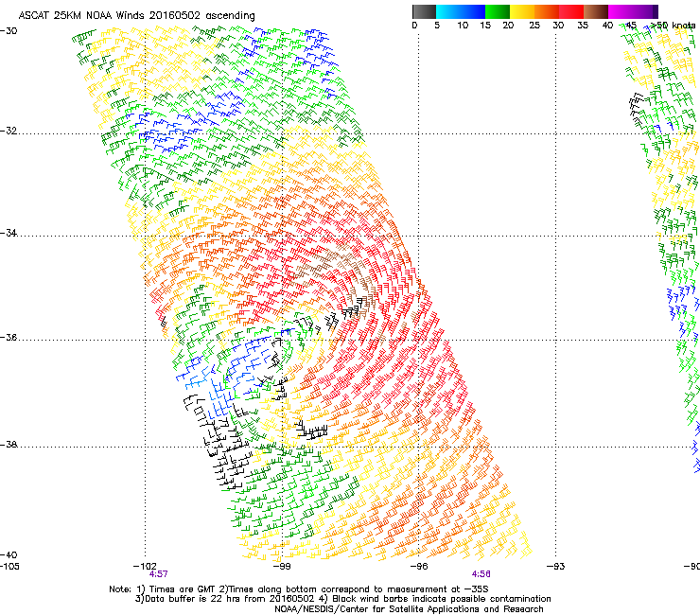
Task: Click the title 'ASCAT 25KM NOAA Winds 20160502 ascending'
Action: point(136,16)
